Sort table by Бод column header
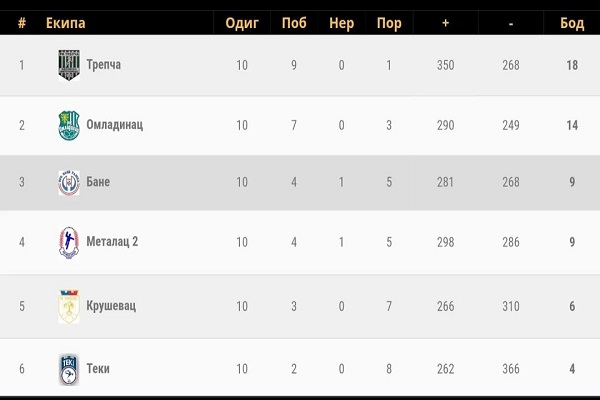The height and width of the screenshot is (400, 600). (572, 23)
